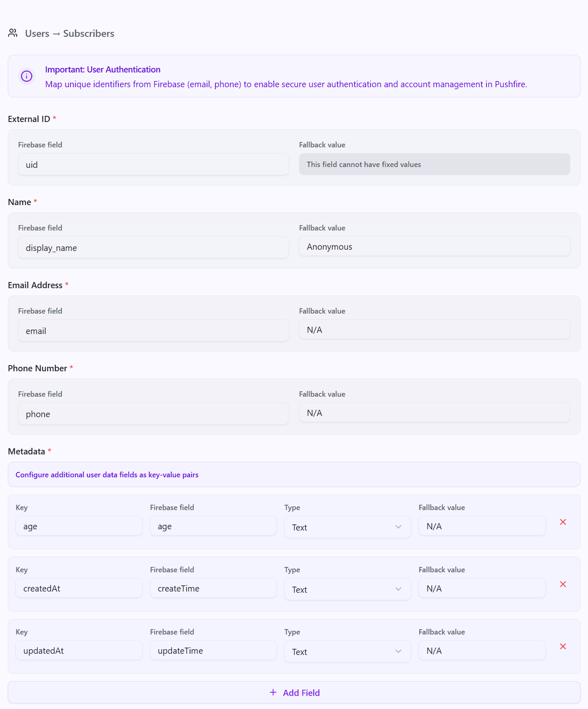This screenshot has height=709, width=588.
Task: Focus the External ID Firebase field input
Action: (x=153, y=165)
